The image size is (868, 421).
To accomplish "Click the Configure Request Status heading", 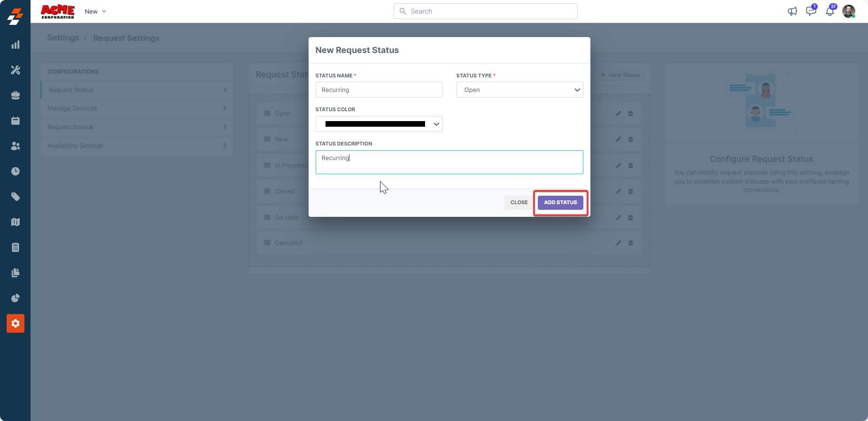I will [x=761, y=159].
